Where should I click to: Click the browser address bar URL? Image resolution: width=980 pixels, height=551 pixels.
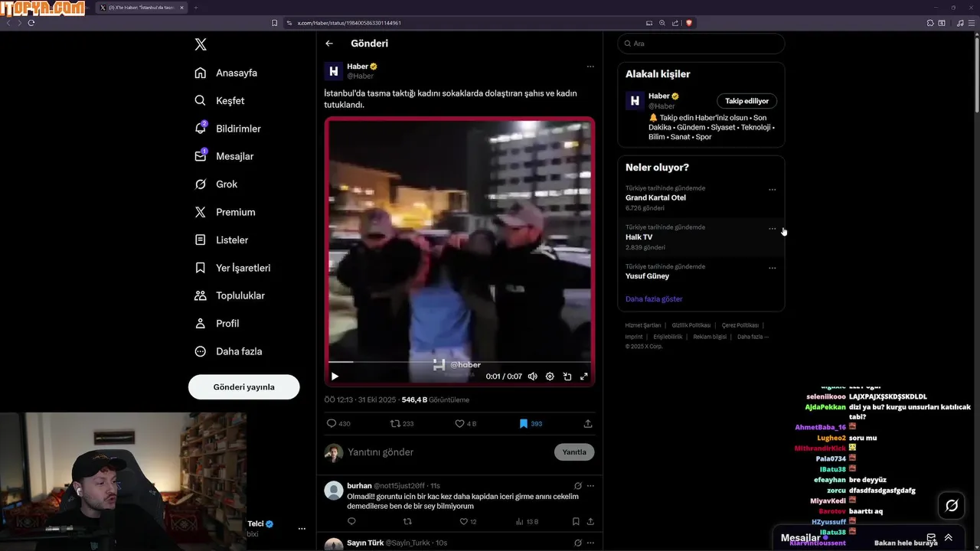click(x=348, y=23)
